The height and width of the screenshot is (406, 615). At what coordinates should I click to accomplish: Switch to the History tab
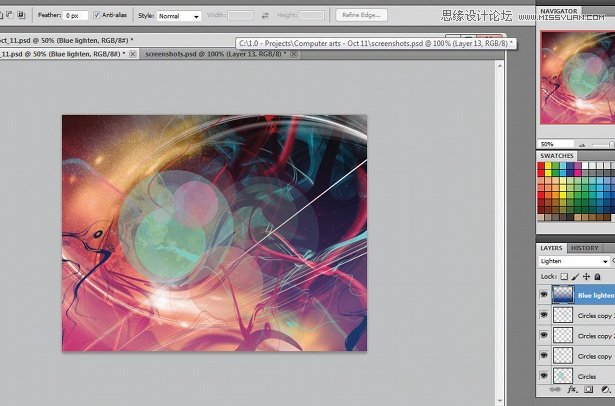coord(584,248)
